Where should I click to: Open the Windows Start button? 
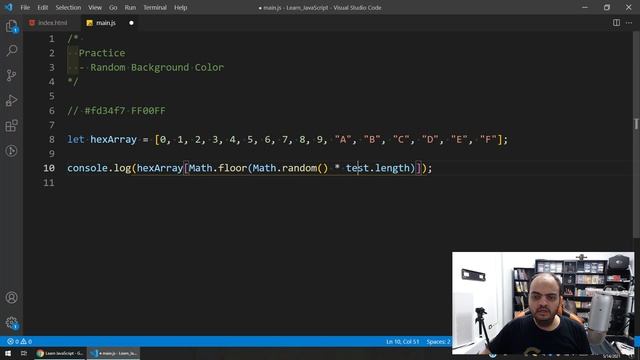coord(8,353)
